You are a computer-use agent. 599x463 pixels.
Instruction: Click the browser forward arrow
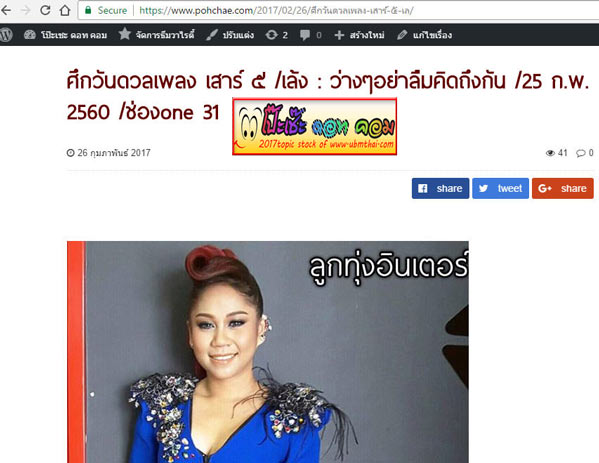coord(26,10)
